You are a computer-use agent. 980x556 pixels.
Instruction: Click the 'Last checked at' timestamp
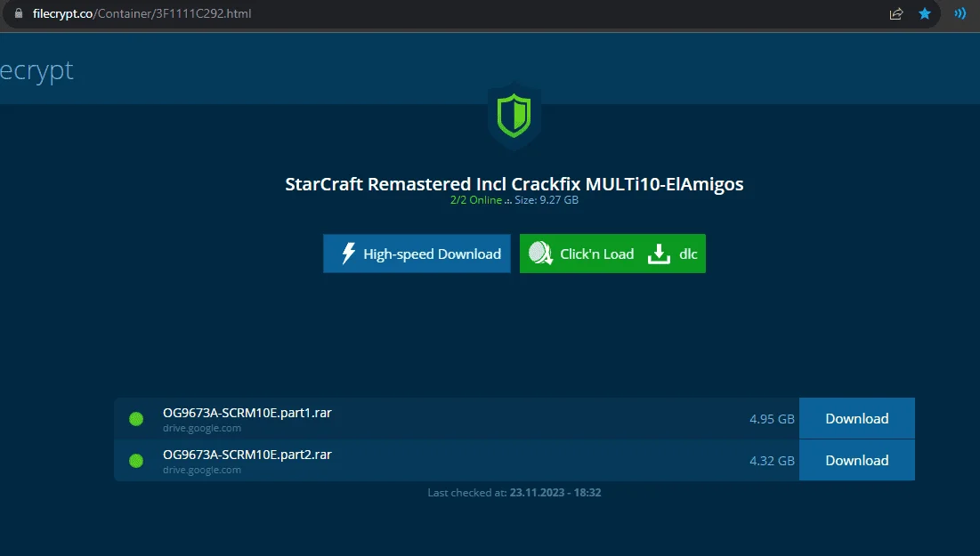click(x=514, y=493)
